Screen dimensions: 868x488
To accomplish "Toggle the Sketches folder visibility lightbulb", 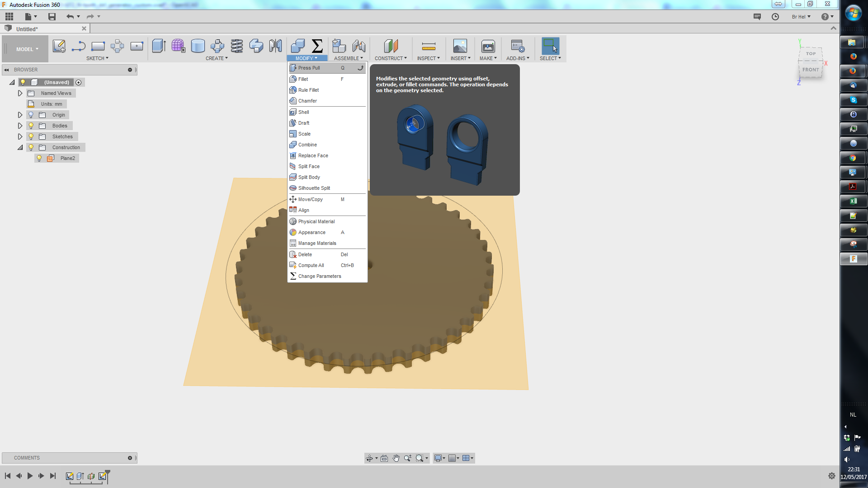I will pyautogui.click(x=31, y=136).
